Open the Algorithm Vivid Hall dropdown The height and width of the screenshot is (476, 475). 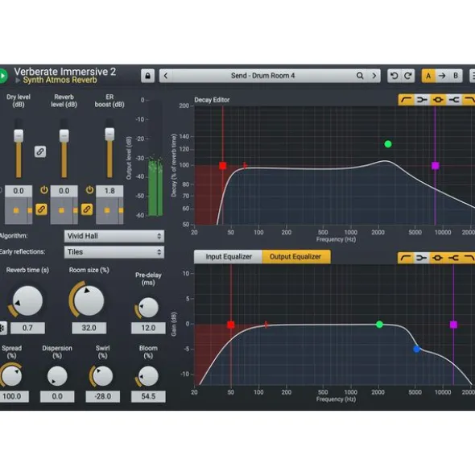114,236
